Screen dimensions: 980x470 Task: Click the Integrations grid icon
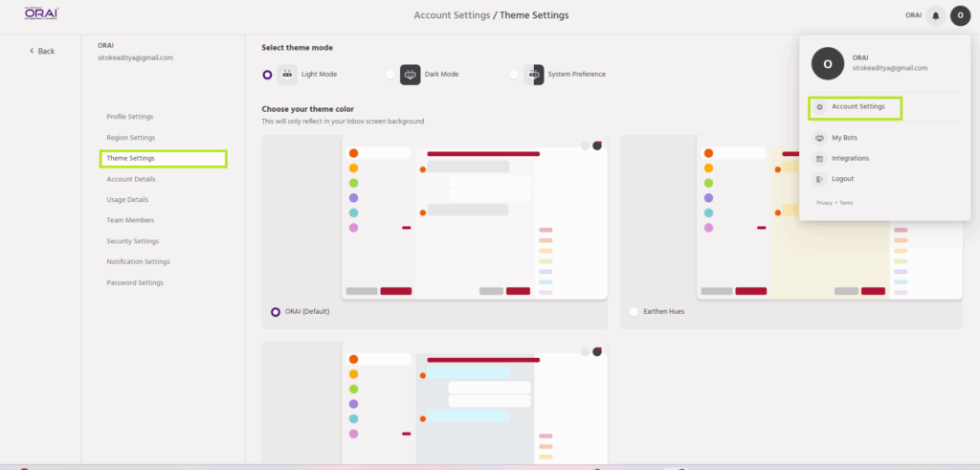(x=819, y=159)
